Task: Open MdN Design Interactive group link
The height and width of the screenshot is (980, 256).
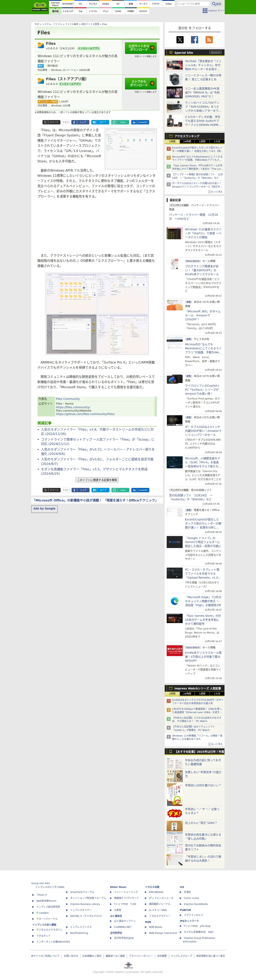Action: click(x=163, y=933)
